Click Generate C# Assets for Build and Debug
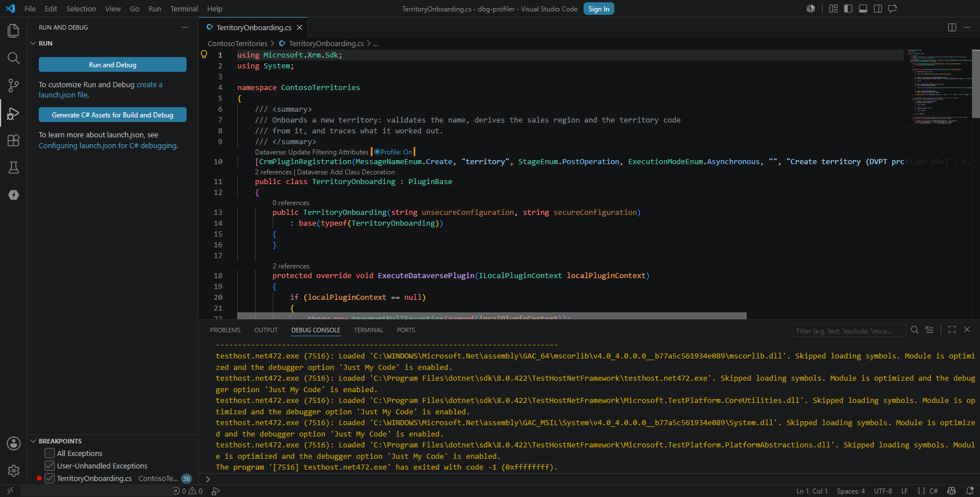 click(x=112, y=115)
